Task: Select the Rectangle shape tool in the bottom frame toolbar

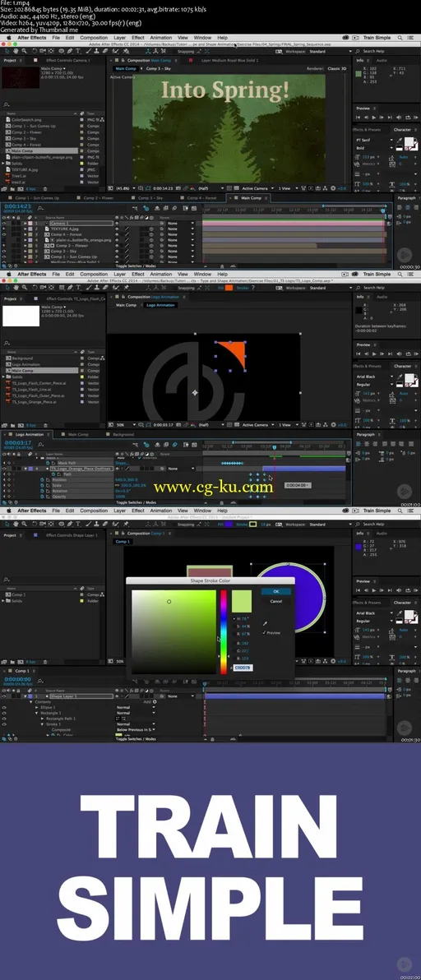Action: click(x=61, y=524)
